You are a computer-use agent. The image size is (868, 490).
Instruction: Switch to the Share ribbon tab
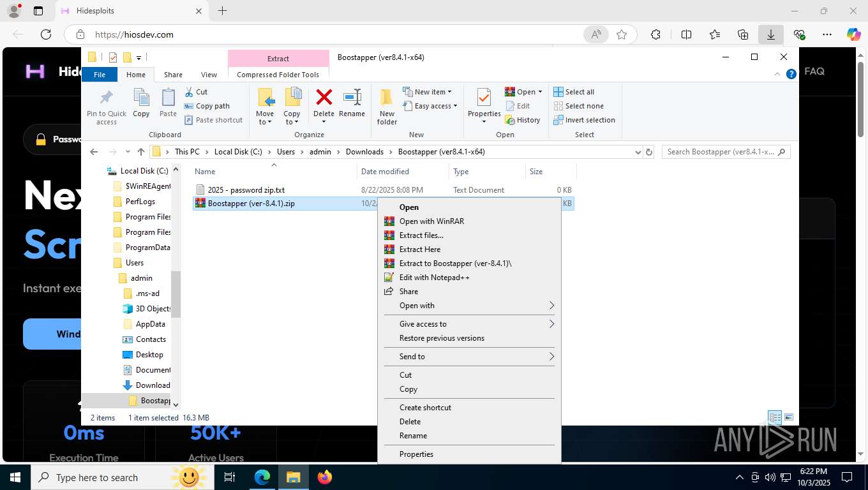[x=173, y=75]
